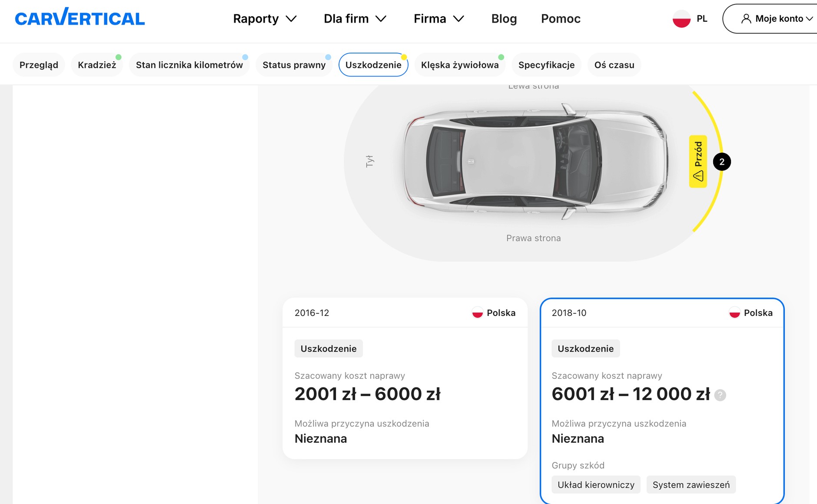Click the question mark help icon beside repair cost

pyautogui.click(x=720, y=395)
